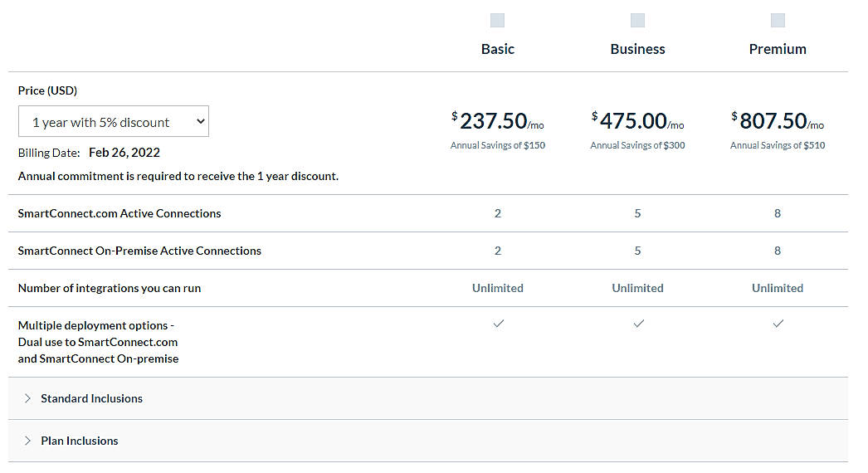Click the $807.50/mo Premium price
Image resolution: width=868 pixels, height=473 pixels.
pos(778,121)
